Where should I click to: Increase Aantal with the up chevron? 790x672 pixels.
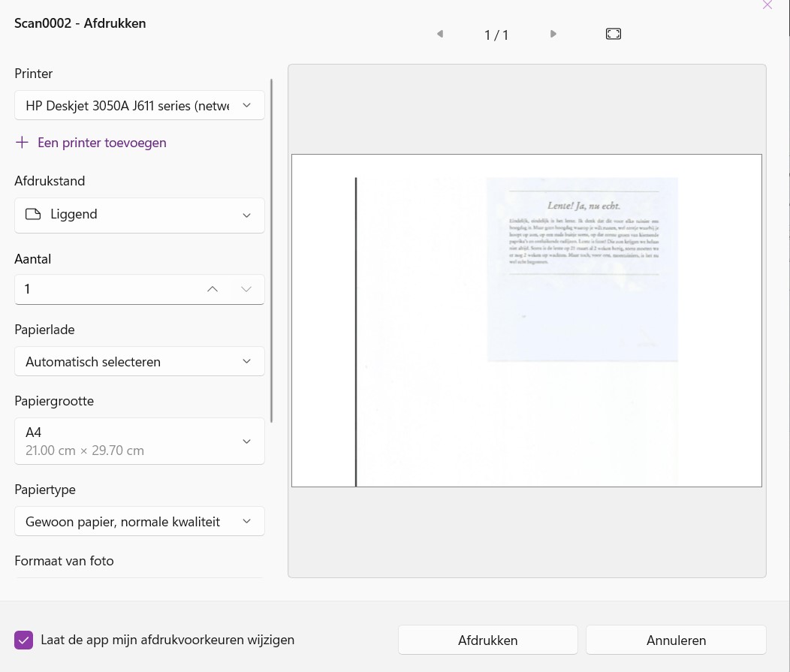[213, 289]
